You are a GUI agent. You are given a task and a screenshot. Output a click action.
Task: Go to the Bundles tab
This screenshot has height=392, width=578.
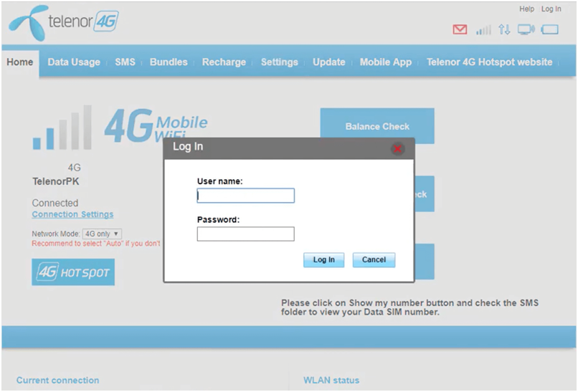tap(169, 62)
